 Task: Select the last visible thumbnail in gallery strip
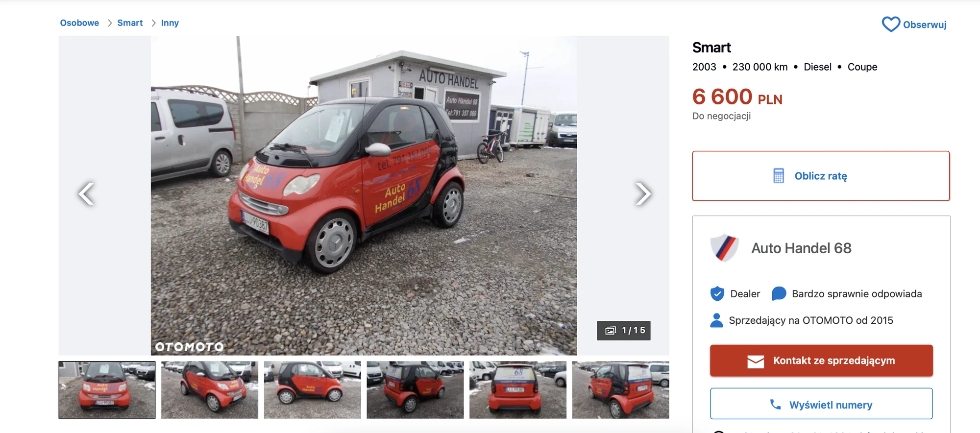tap(621, 390)
